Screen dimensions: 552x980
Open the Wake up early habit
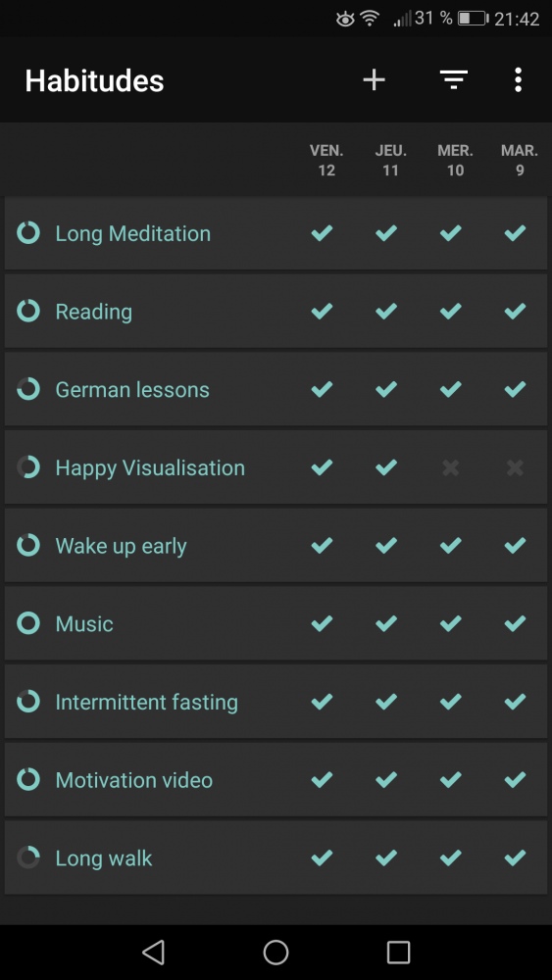point(122,546)
